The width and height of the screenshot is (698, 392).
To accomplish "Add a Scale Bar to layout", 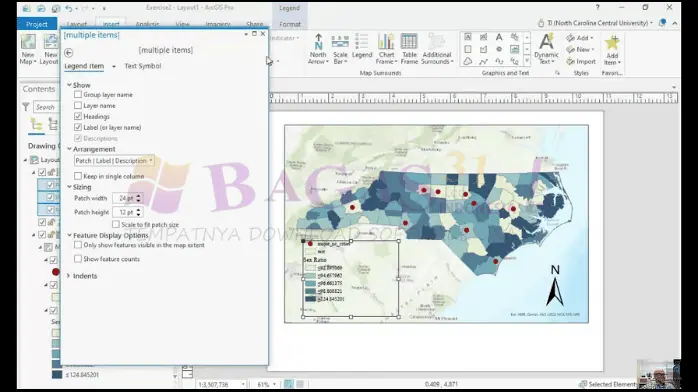I will click(340, 49).
